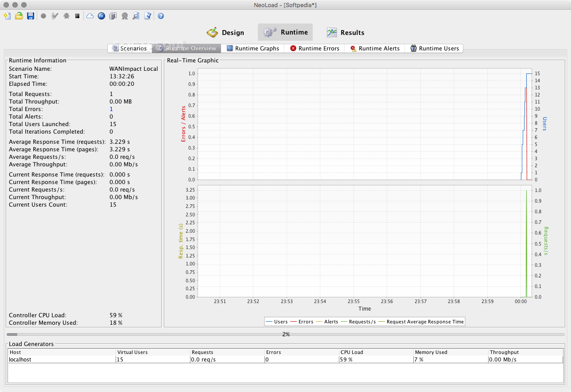Click the blue Total Errors count link

pyautogui.click(x=111, y=109)
